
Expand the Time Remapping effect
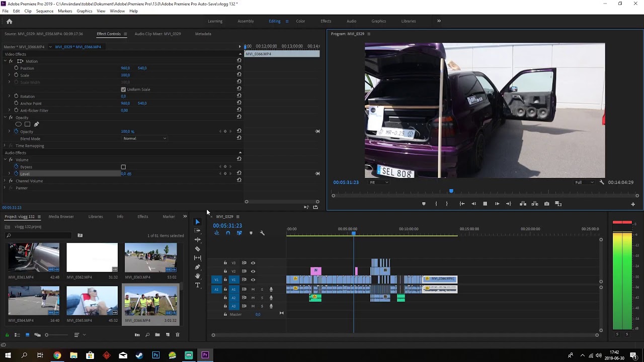(5, 146)
